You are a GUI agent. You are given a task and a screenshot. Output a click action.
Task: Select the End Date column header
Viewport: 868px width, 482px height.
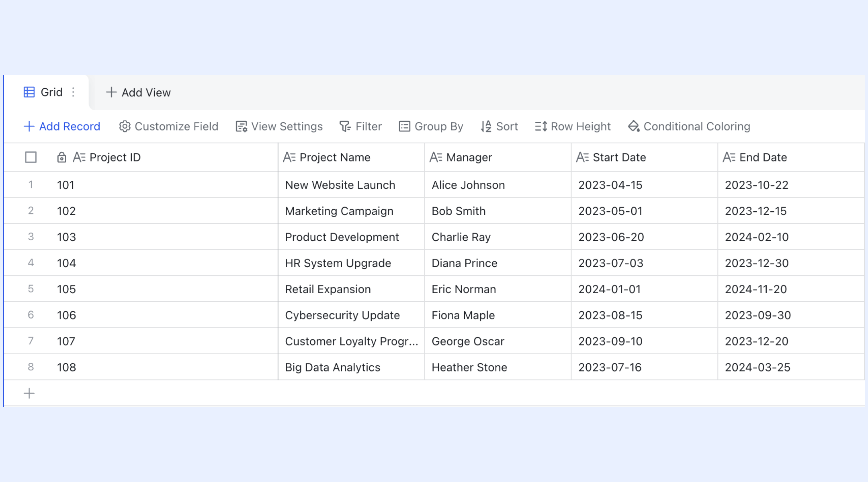[791, 157]
